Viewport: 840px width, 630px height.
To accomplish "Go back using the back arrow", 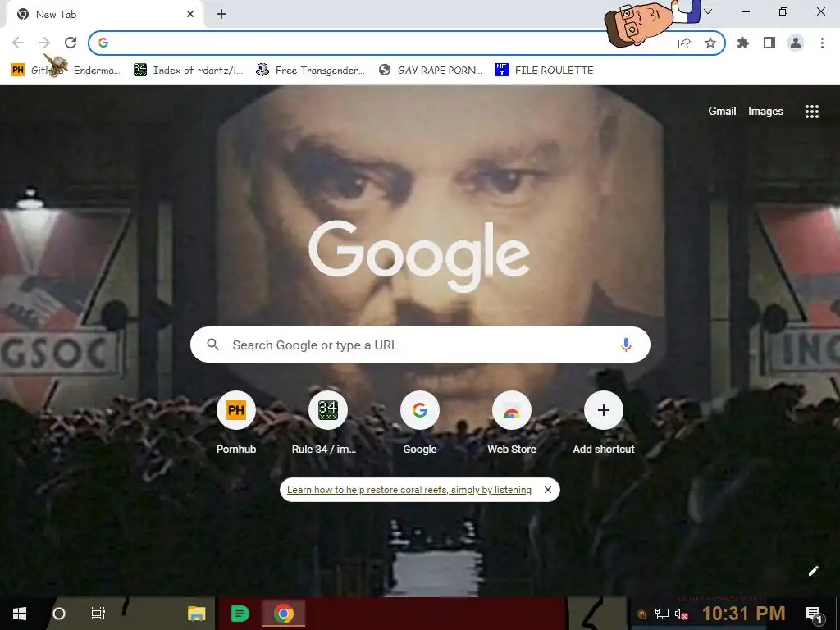I will pyautogui.click(x=18, y=43).
